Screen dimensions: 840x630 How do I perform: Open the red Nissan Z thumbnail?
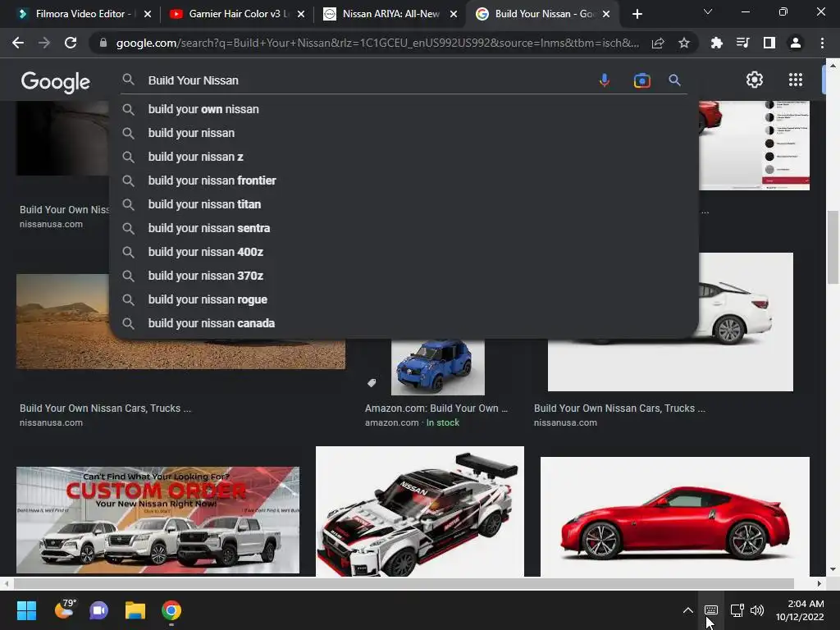(x=675, y=517)
